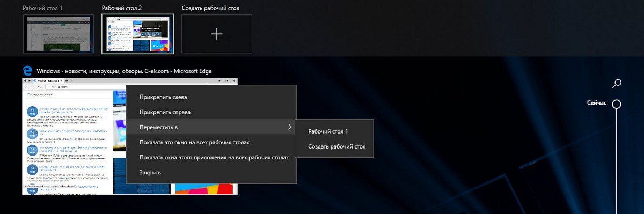Click the 'Рабочий стол 1' label text
This screenshot has width=644, height=214.
pyautogui.click(x=43, y=9)
